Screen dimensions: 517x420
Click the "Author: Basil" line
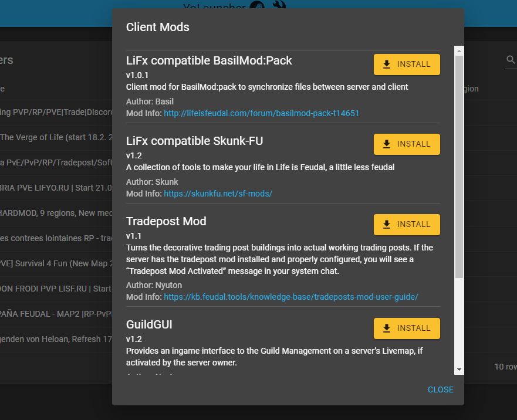[x=150, y=101]
